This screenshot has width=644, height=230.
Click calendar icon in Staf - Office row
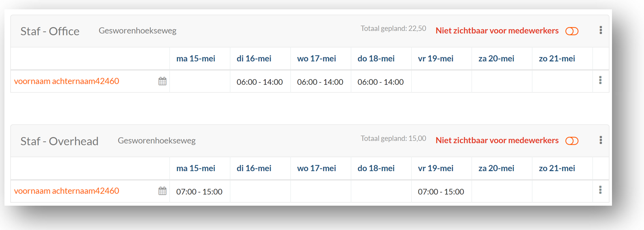(x=162, y=81)
